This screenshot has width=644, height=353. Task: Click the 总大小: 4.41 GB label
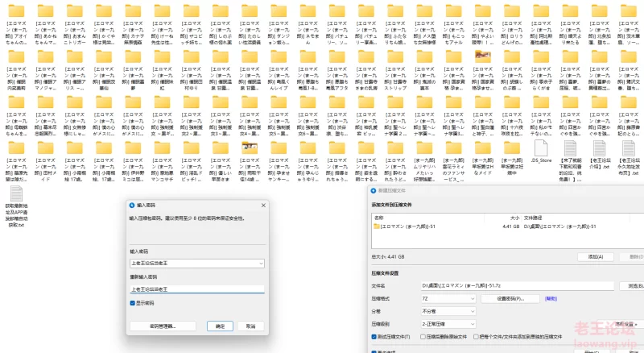388,257
